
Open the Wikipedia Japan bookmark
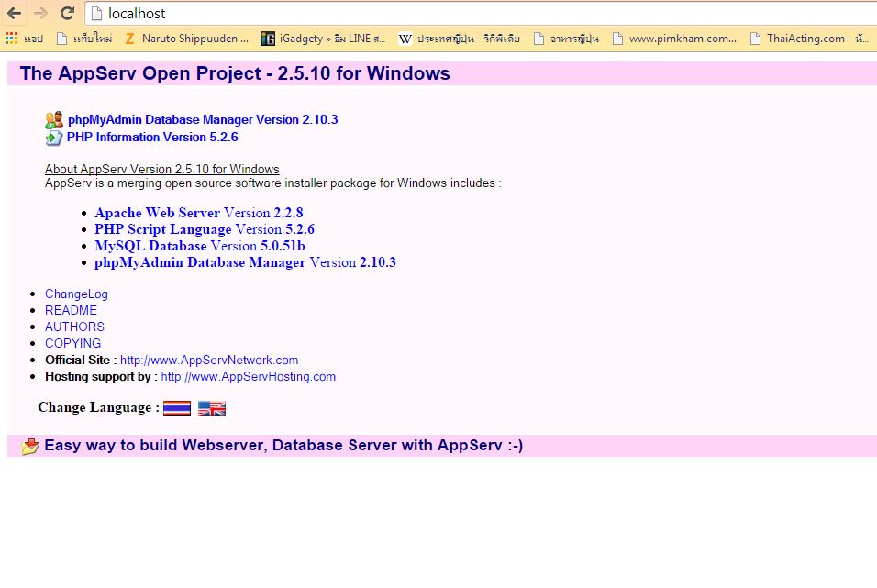(460, 38)
